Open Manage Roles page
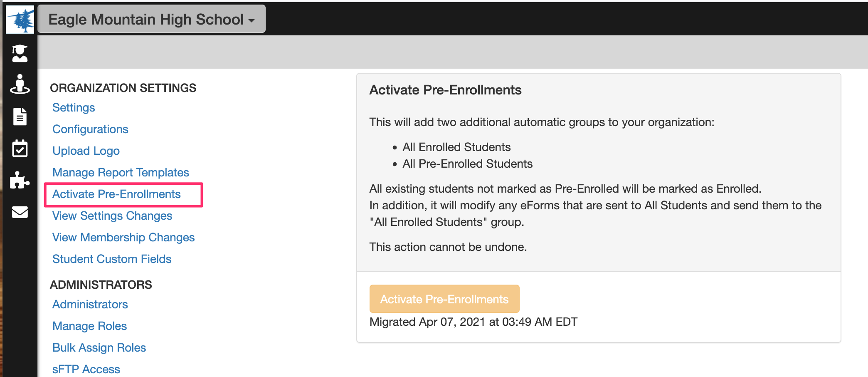This screenshot has width=868, height=377. [89, 326]
